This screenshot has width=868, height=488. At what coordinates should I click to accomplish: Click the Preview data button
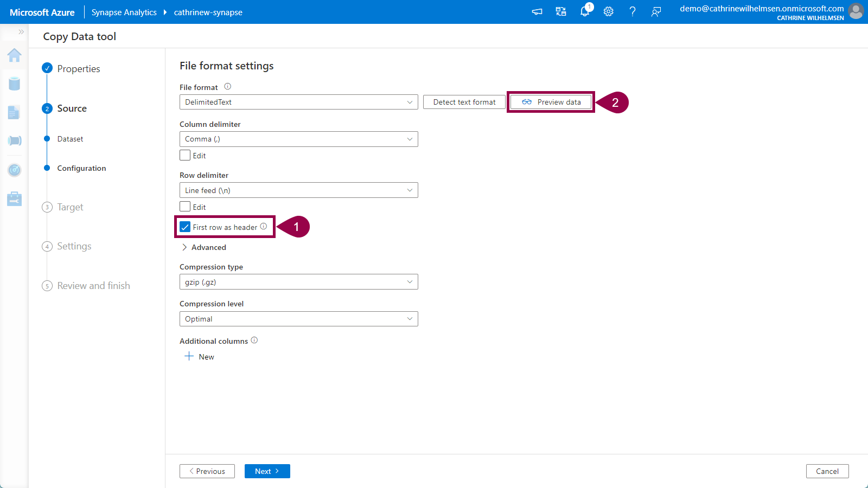tap(551, 102)
